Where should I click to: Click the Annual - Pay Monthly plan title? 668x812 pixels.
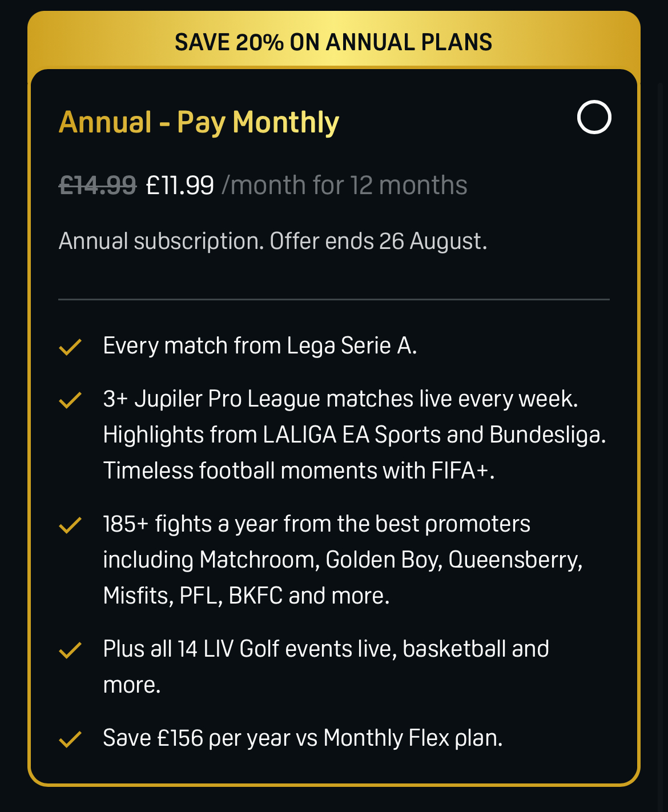click(199, 122)
